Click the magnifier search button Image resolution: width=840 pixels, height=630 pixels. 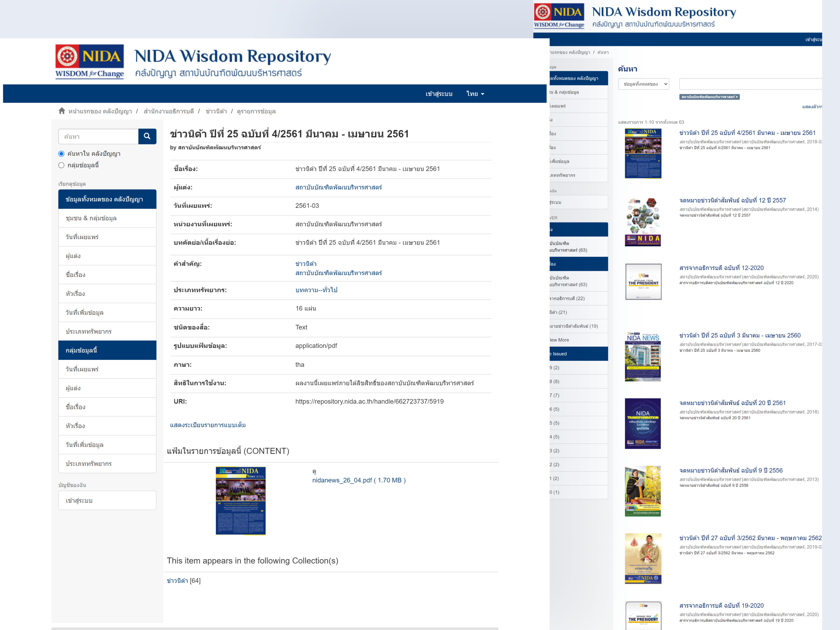pos(147,136)
